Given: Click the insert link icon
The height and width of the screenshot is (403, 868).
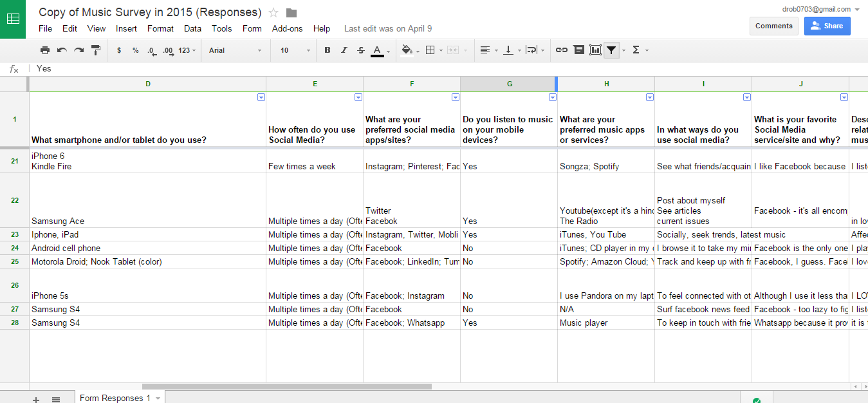Looking at the screenshot, I should click(562, 50).
